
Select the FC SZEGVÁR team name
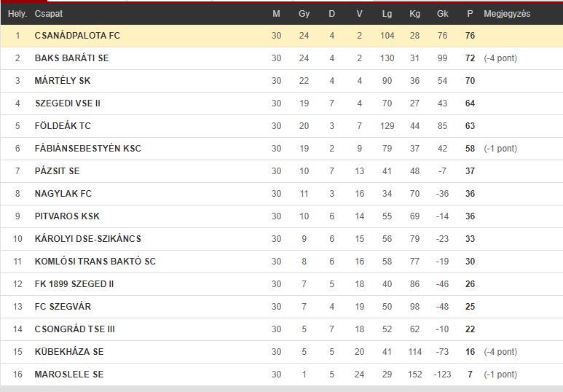63,307
